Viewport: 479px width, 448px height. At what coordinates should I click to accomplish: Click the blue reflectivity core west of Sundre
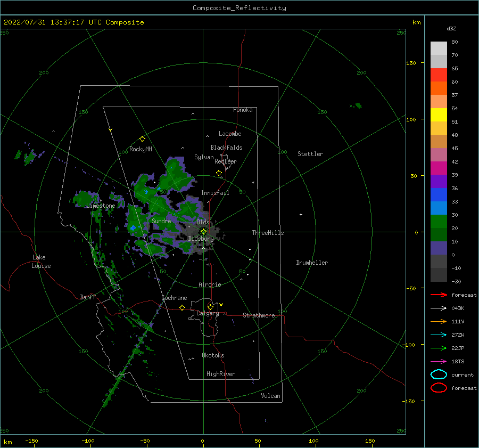(x=133, y=228)
